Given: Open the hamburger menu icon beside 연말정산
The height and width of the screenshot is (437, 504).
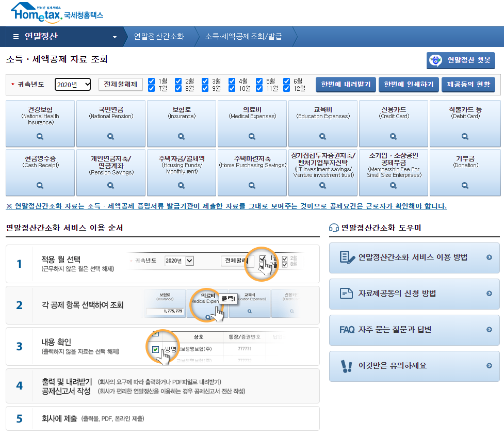Looking at the screenshot, I should coord(16,37).
